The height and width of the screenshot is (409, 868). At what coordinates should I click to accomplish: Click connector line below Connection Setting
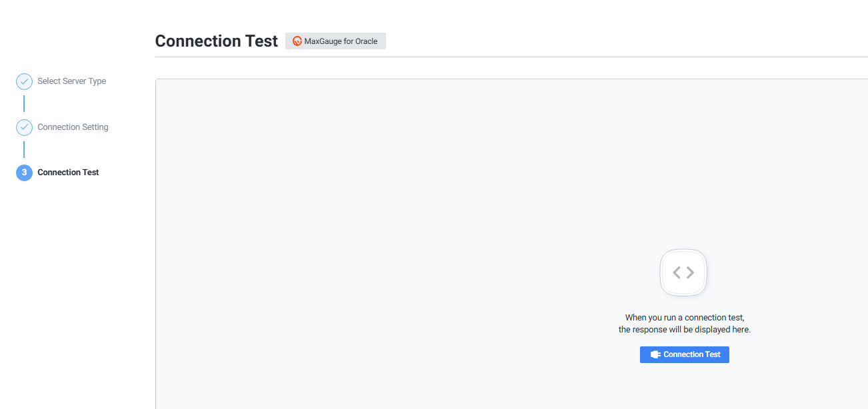(24, 149)
